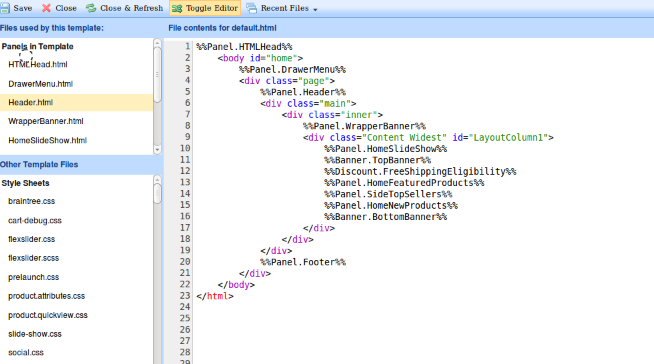Click line number 23 in gutter
This screenshot has height=364, width=654.
[x=185, y=296]
